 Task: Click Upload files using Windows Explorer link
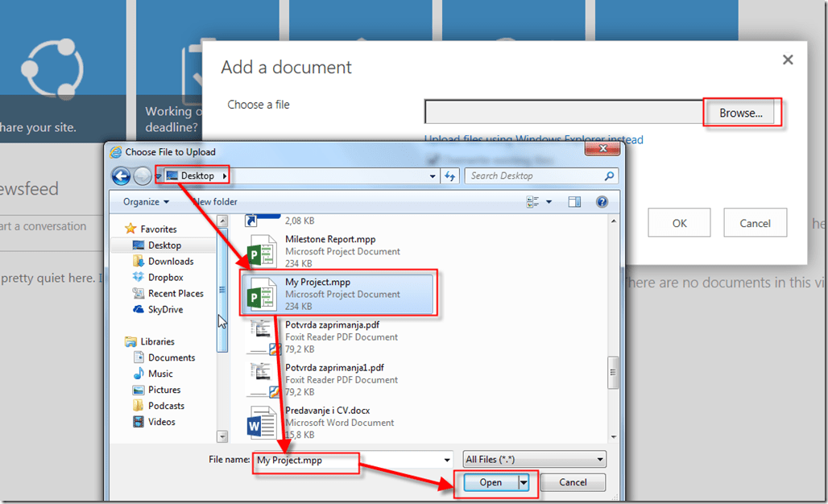(533, 140)
